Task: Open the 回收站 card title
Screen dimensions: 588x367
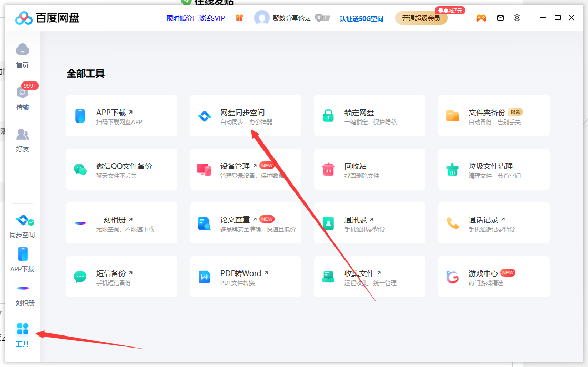Action: (356, 166)
